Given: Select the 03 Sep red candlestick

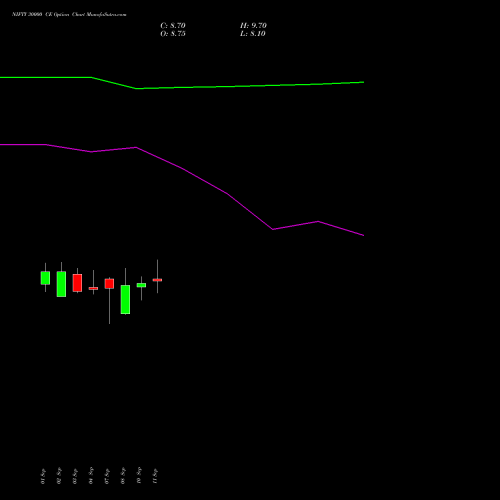Looking at the screenshot, I should tap(77, 283).
